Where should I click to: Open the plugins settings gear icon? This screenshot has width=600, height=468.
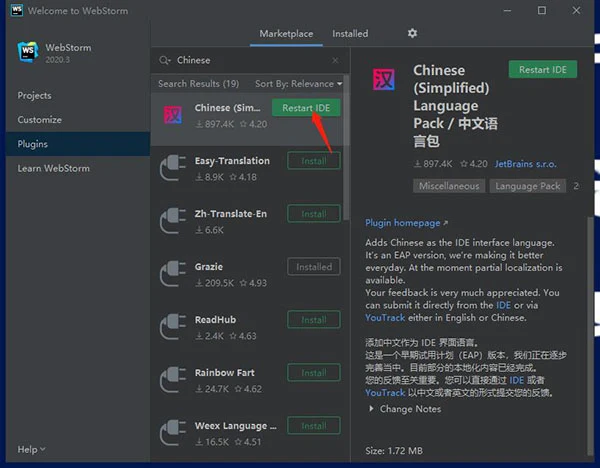pos(412,33)
